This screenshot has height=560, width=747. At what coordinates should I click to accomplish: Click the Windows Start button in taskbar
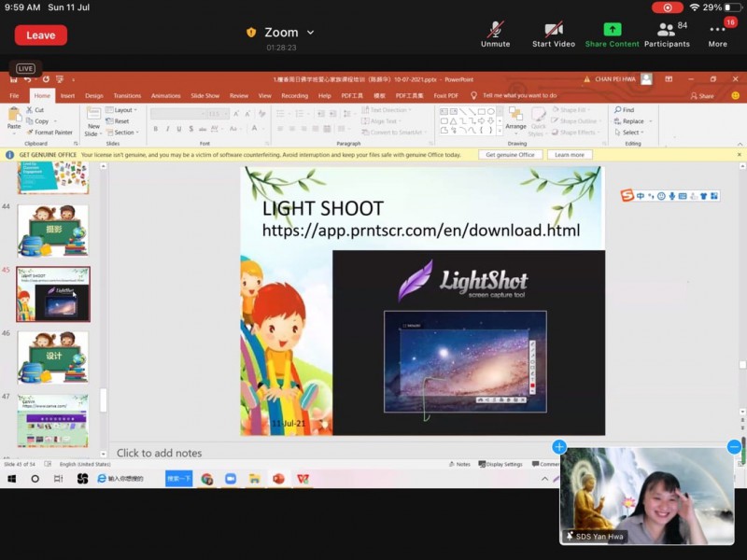point(12,479)
